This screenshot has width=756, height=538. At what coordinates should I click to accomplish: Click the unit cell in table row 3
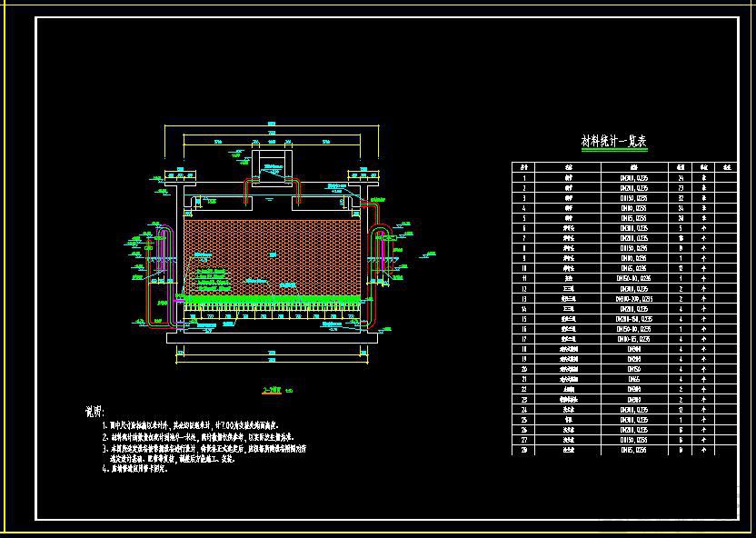click(703, 198)
